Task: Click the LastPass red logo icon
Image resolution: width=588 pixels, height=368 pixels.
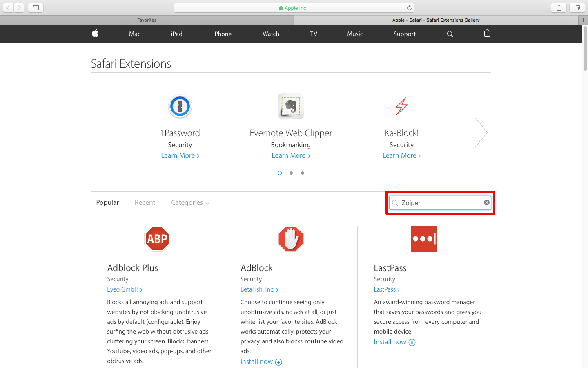Action: (x=424, y=239)
